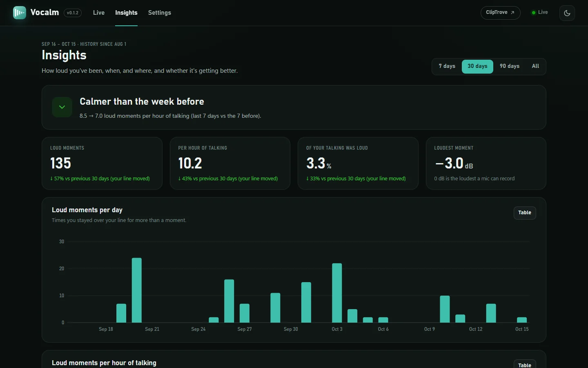Click the 'Loud moments per day' title
This screenshot has height=368, width=588.
tap(87, 210)
